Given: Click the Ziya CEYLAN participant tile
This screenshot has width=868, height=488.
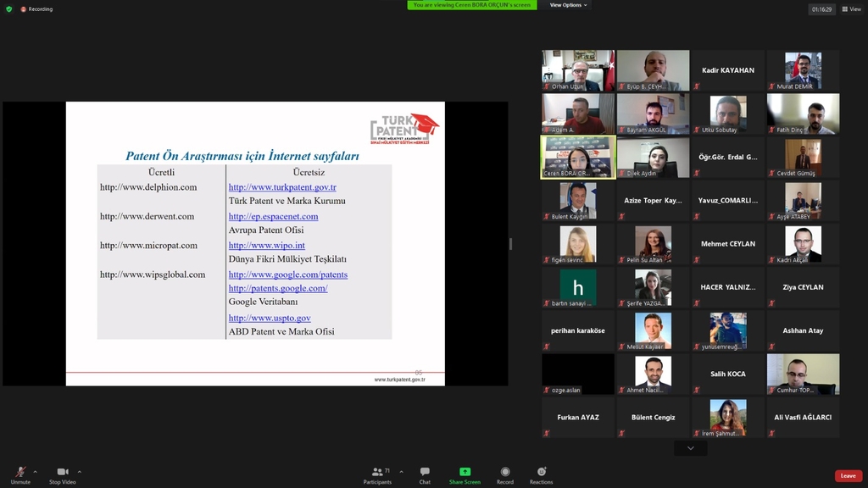Looking at the screenshot, I should (804, 287).
